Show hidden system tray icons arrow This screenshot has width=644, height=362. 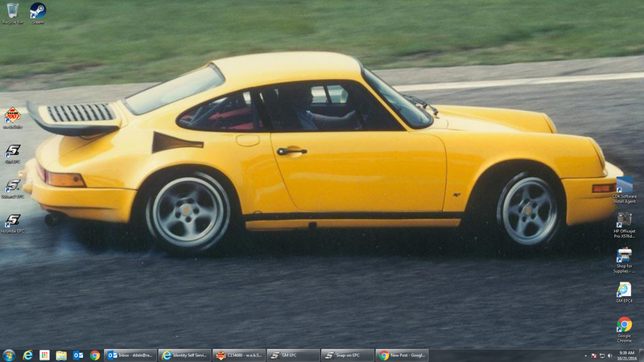pyautogui.click(x=586, y=356)
